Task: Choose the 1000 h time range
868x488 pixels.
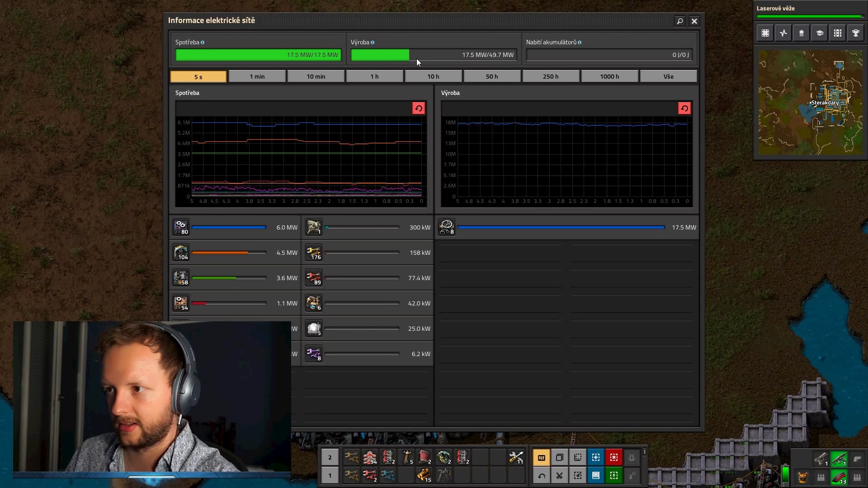Action: click(x=610, y=76)
